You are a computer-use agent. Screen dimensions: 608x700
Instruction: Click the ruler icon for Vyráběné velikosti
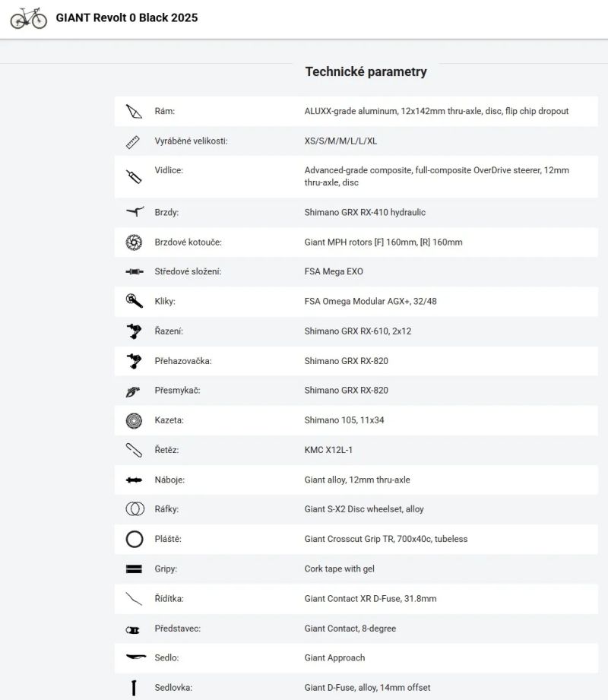coord(133,142)
